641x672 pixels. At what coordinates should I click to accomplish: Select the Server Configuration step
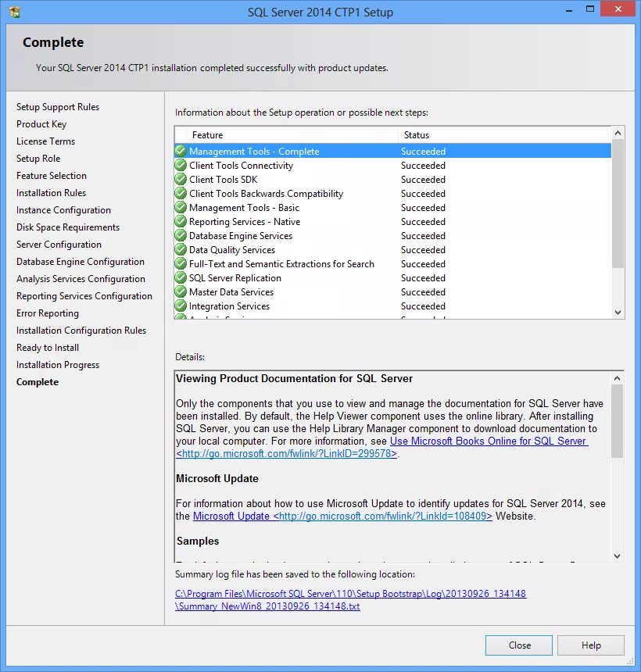(59, 245)
